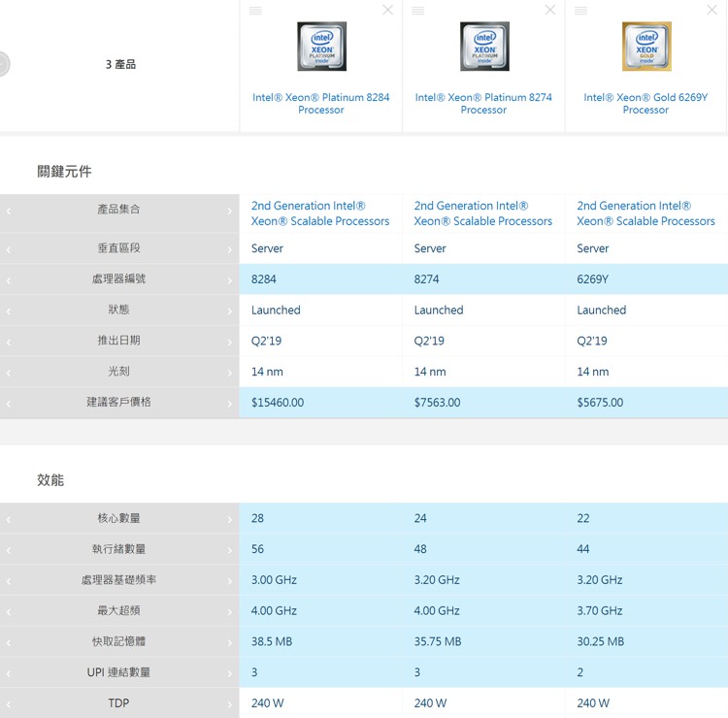
Task: Click left arrow on 處理器編號 row
Action: [x=9, y=280]
